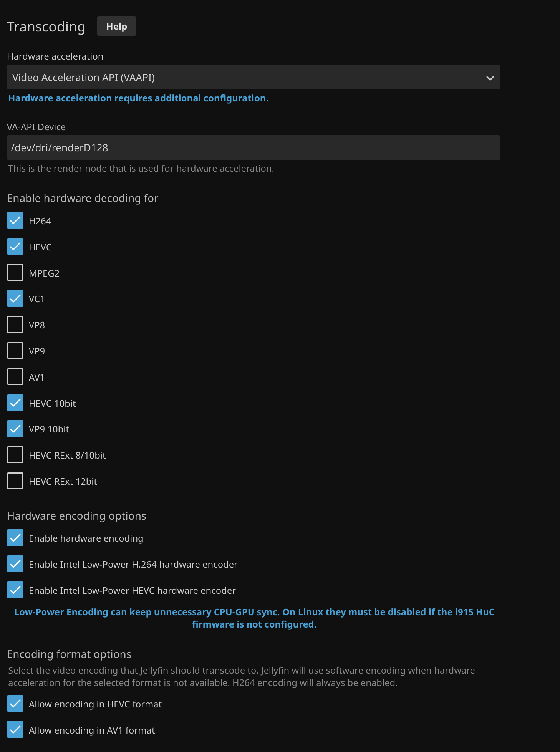Image resolution: width=560 pixels, height=752 pixels.
Task: Uncheck Intel Low-Power H.264 hardware encoder
Action: tap(15, 564)
